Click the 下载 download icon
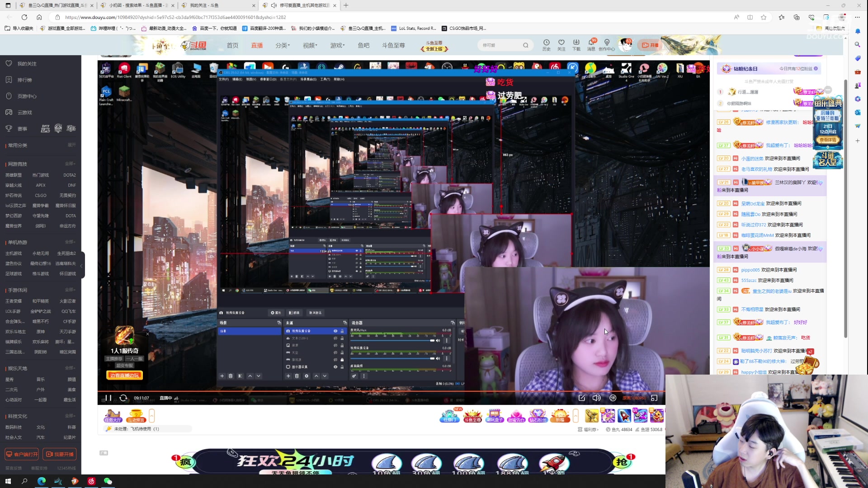The width and height of the screenshot is (868, 488). (576, 43)
